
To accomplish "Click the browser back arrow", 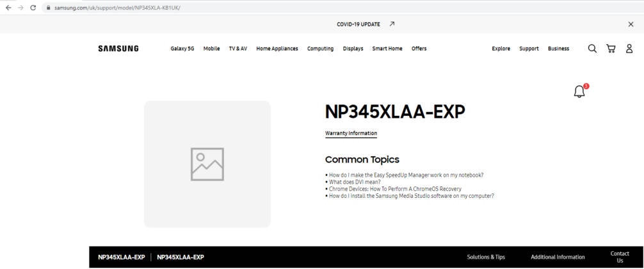I will [x=8, y=8].
